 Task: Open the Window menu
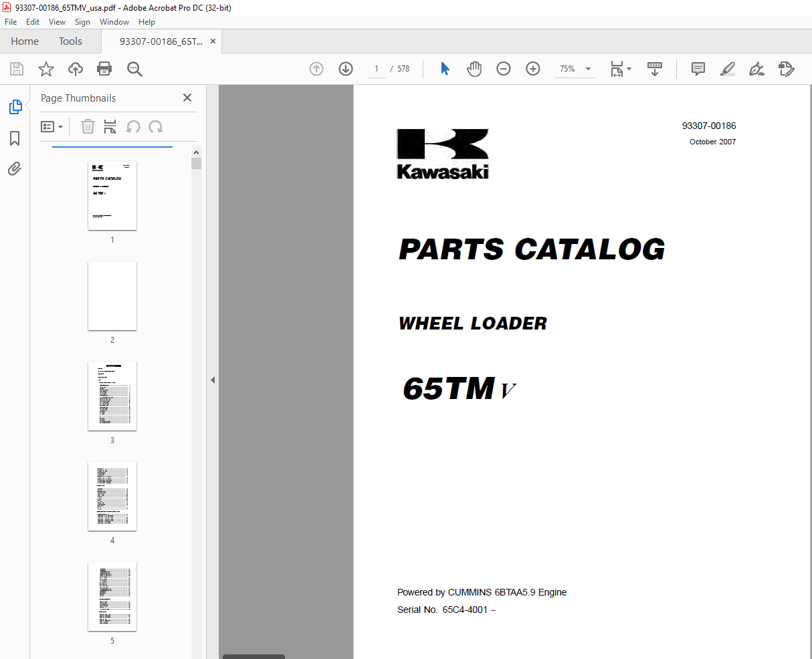point(114,22)
